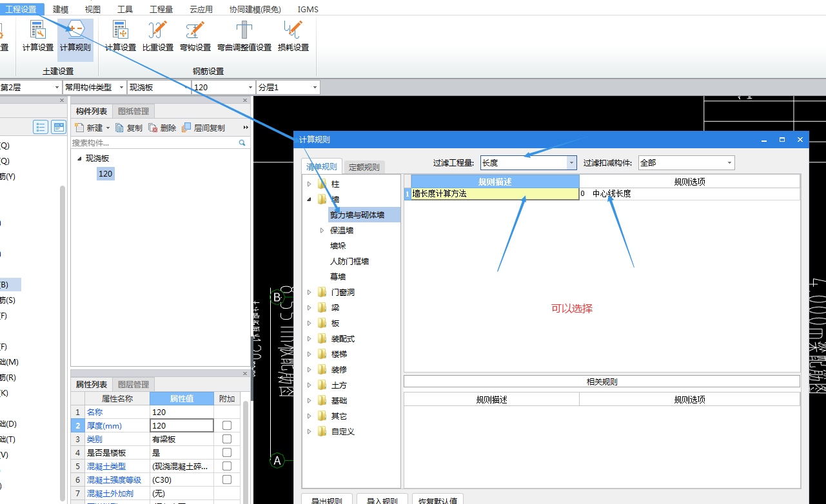Tick the 附加 checkbox for 类别
Screen dimensions: 826x504
(x=227, y=439)
